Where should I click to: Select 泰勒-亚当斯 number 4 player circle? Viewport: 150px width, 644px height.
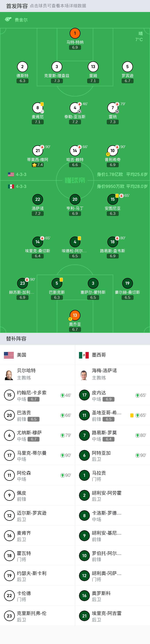[x=75, y=108]
